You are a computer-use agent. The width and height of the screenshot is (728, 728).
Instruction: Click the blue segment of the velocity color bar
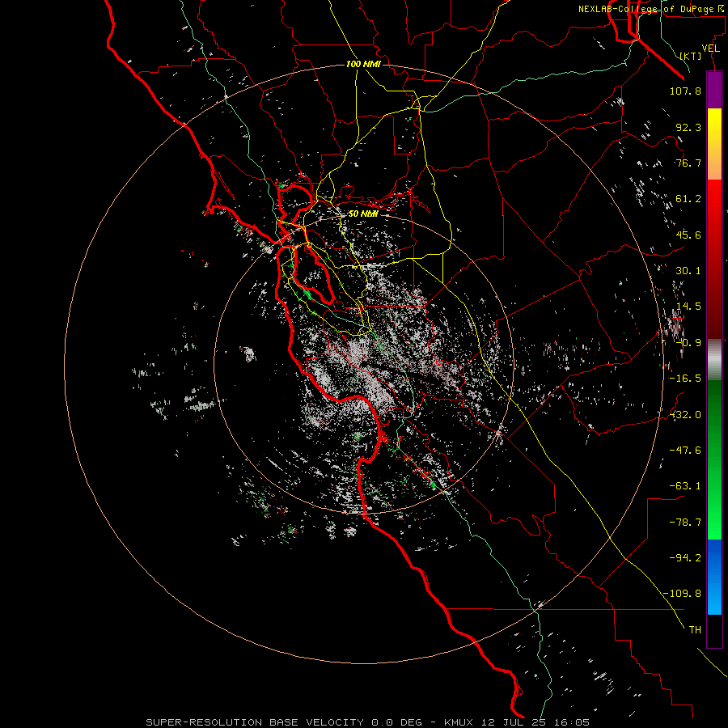(714, 577)
